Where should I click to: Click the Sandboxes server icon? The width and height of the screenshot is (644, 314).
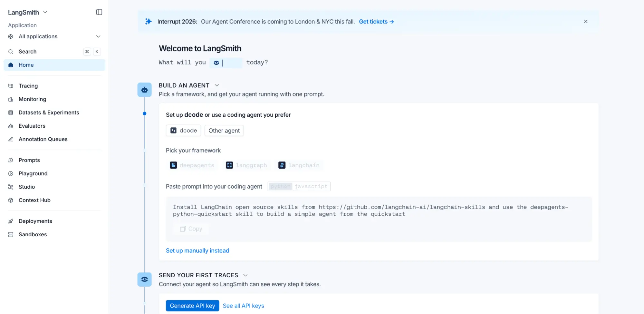[11, 235]
